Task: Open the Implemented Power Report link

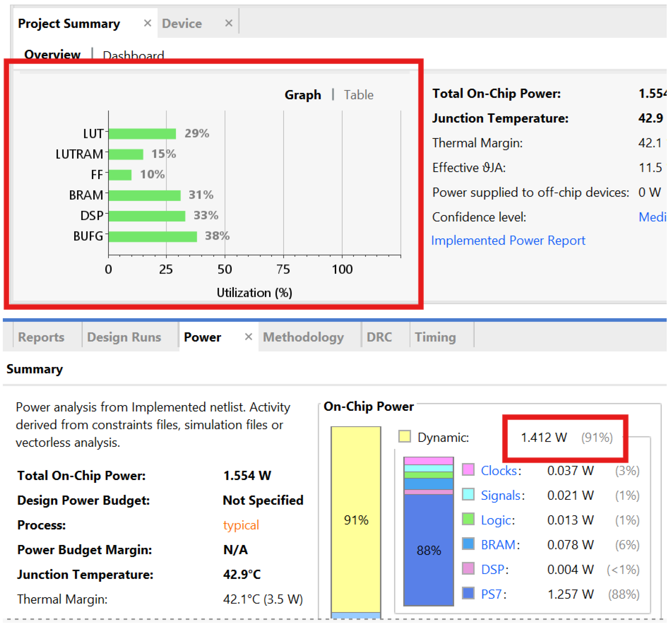Action: [508, 241]
